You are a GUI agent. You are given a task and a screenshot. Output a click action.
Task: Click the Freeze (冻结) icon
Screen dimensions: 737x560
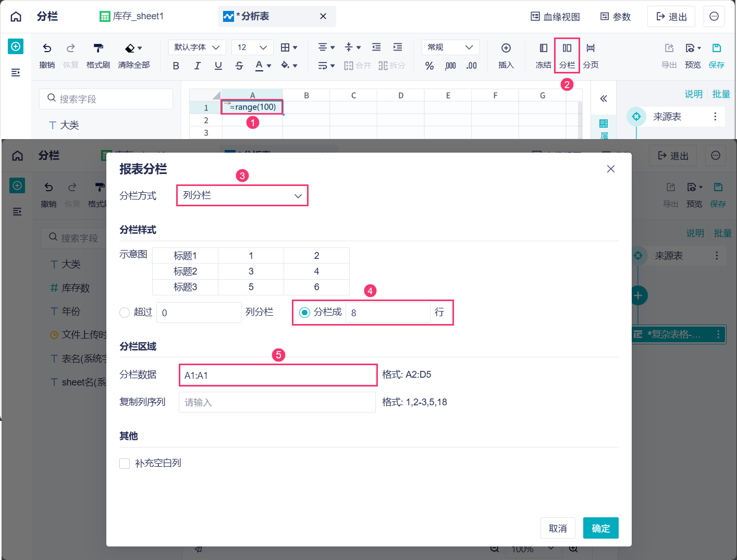click(543, 48)
